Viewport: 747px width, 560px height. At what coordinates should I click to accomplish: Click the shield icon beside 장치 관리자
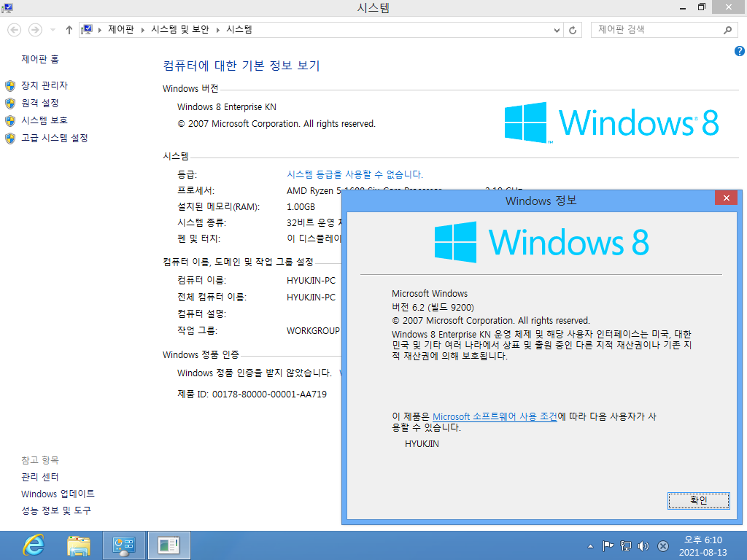[10, 86]
